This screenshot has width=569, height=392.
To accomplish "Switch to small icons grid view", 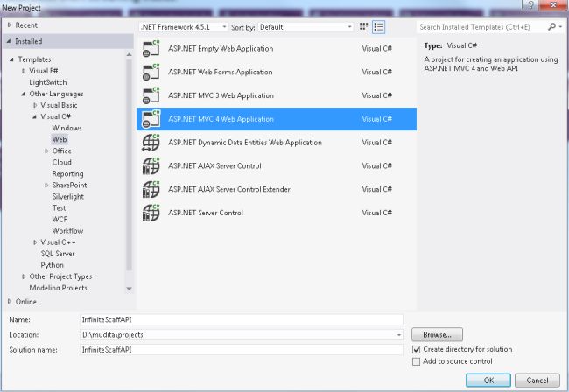I will point(363,27).
